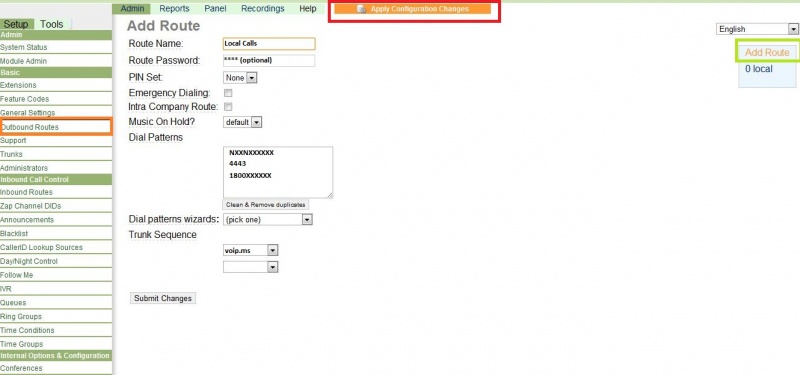Open Inbound Routes page
800x375 pixels.
coord(56,192)
